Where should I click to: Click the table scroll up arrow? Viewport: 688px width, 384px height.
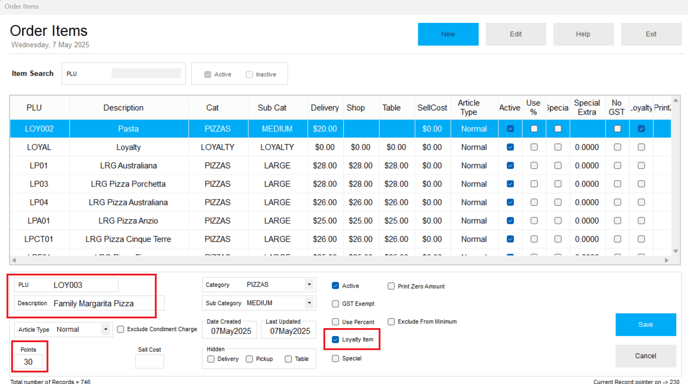tap(676, 100)
